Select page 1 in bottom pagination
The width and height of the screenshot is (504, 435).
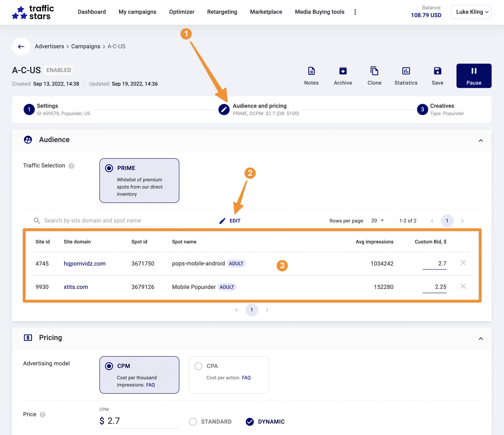pyautogui.click(x=252, y=310)
